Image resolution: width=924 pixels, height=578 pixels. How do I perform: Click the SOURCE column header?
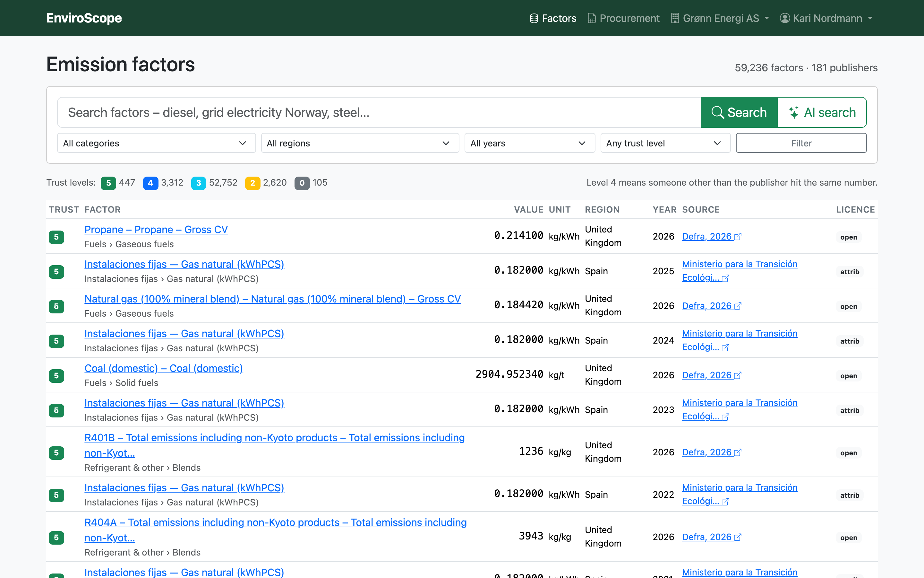[x=701, y=209]
